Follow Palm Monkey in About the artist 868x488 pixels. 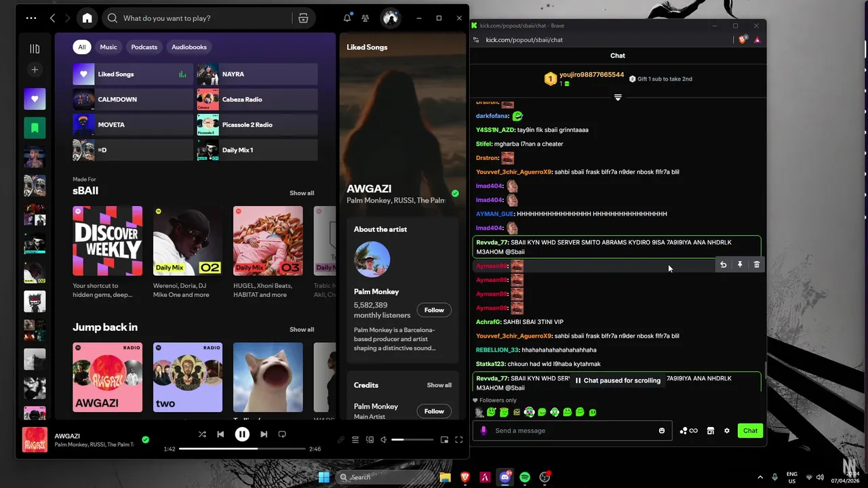pyautogui.click(x=434, y=310)
